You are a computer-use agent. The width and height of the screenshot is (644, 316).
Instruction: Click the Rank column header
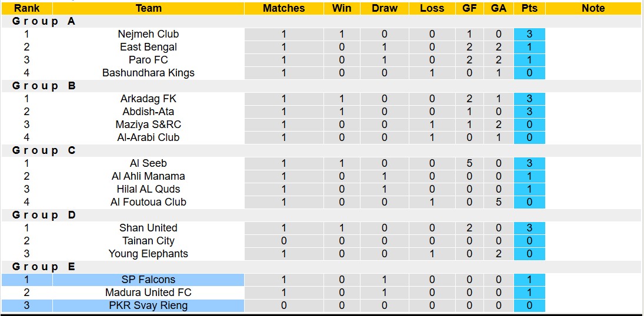point(26,8)
